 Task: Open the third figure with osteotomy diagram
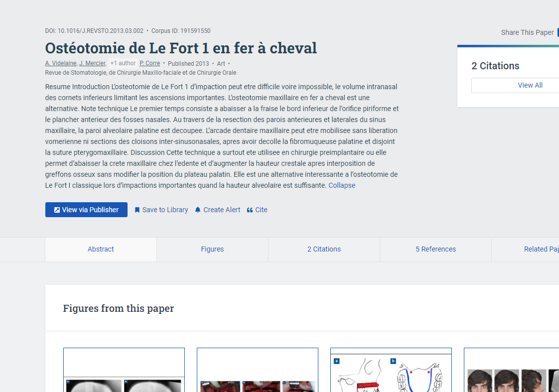pos(391,370)
